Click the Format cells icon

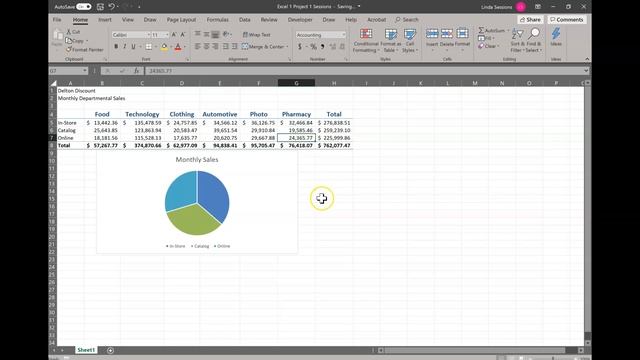(462, 34)
